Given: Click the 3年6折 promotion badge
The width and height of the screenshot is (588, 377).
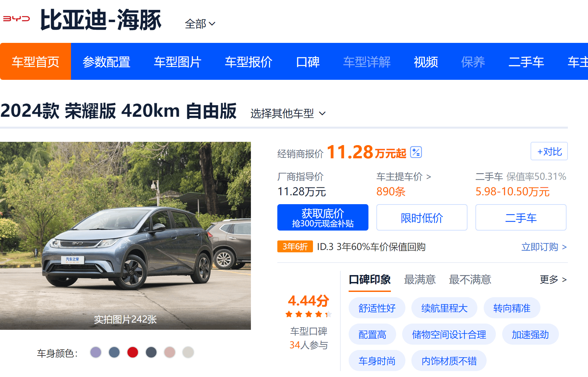Looking at the screenshot, I should point(295,246).
